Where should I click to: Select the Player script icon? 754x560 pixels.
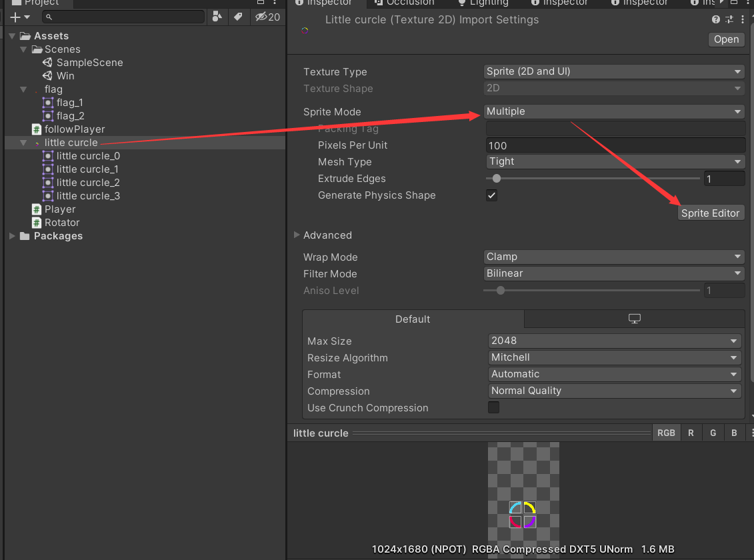pyautogui.click(x=37, y=209)
